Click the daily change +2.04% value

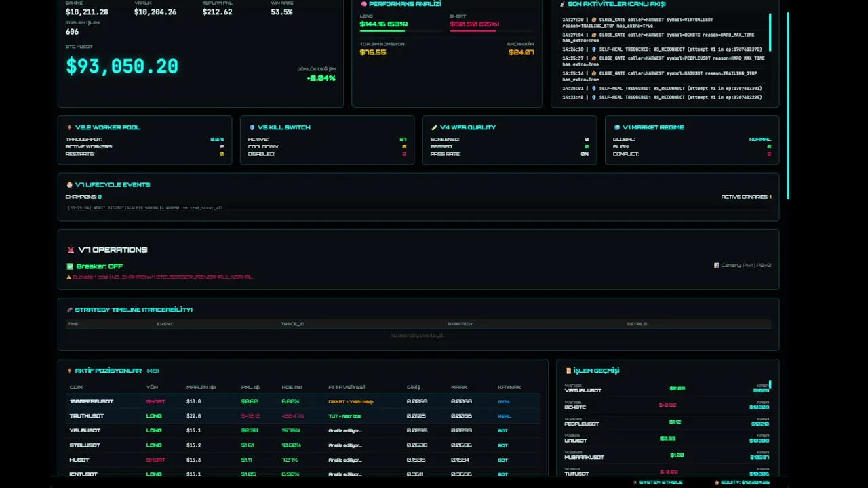321,78
